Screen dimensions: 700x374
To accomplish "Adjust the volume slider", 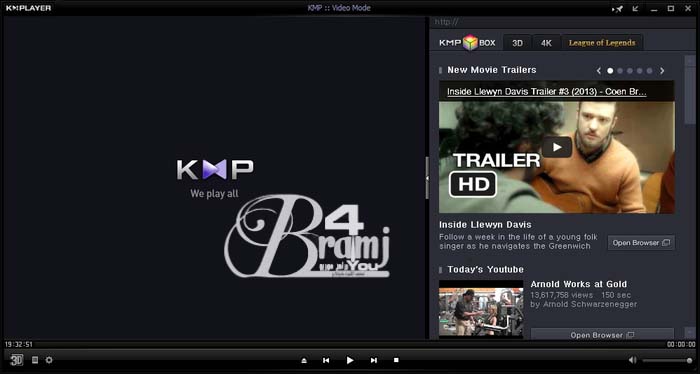I will pyautogui.click(x=668, y=360).
